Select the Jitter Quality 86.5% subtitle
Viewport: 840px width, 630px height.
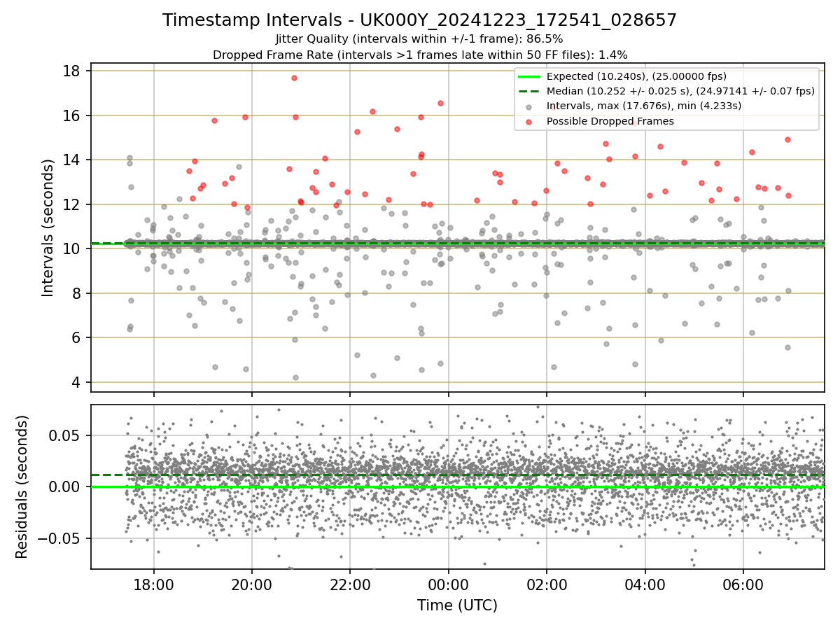pos(419,39)
